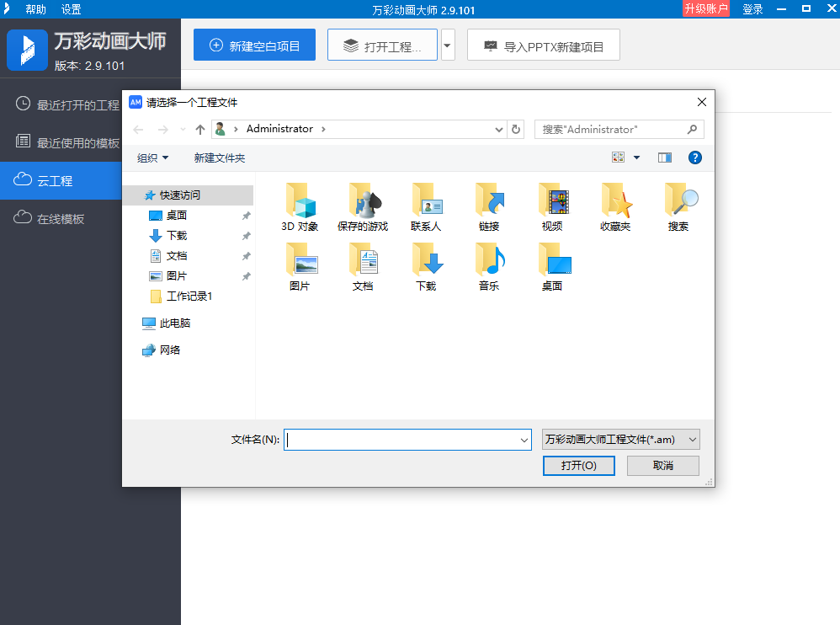Open the 组织 dropdown menu
This screenshot has height=625, width=840.
coord(152,157)
